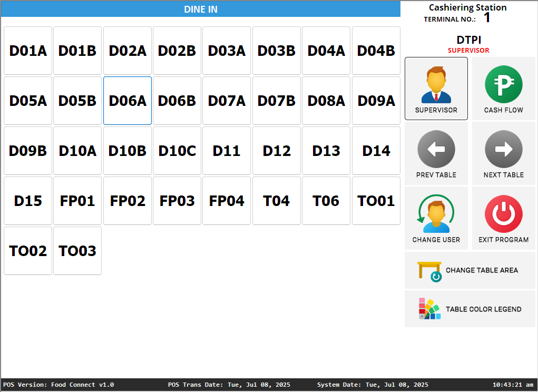The image size is (538, 392).
Task: Open table FP04
Action: (227, 201)
